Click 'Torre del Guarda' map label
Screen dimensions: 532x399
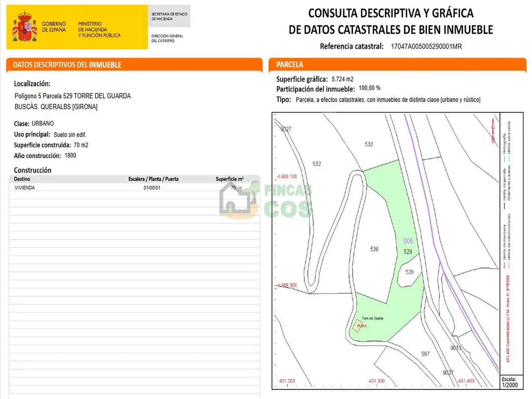coord(372,318)
